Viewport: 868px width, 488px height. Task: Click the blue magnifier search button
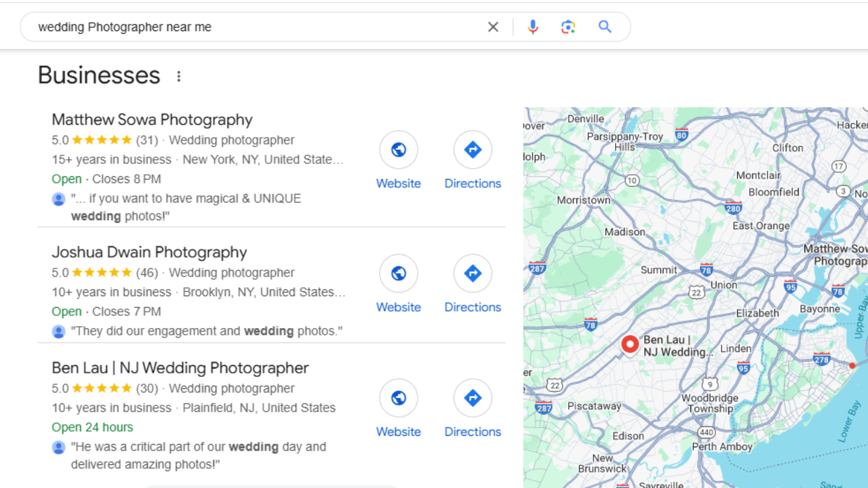pos(605,27)
